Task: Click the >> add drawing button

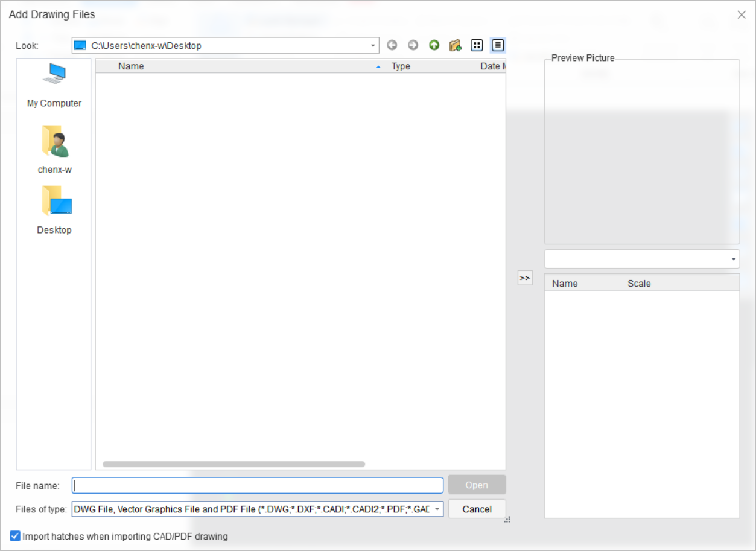Action: coord(525,278)
